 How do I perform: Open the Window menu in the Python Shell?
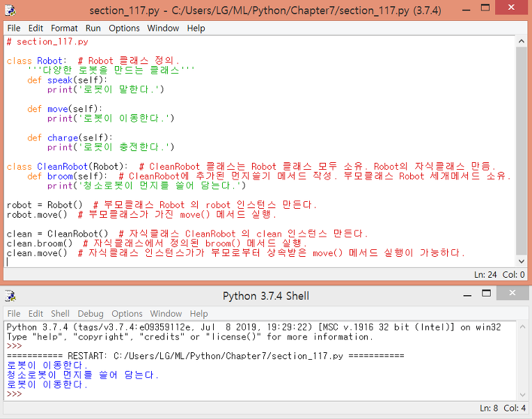click(166, 314)
